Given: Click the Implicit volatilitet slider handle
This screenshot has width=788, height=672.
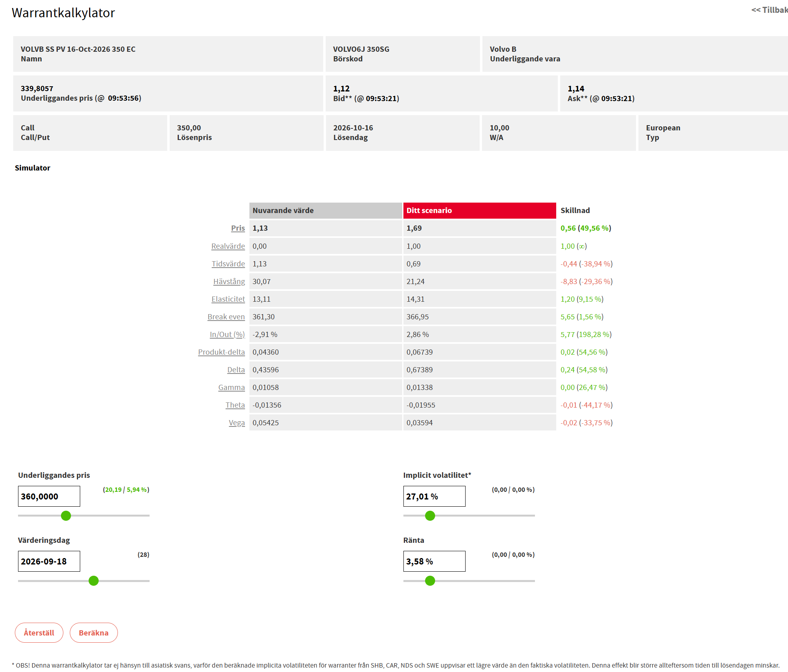Looking at the screenshot, I should click(x=430, y=516).
